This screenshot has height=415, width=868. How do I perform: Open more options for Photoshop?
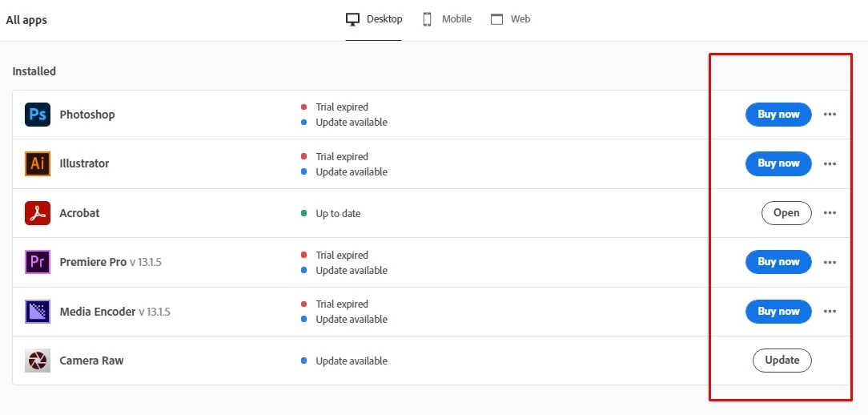830,115
